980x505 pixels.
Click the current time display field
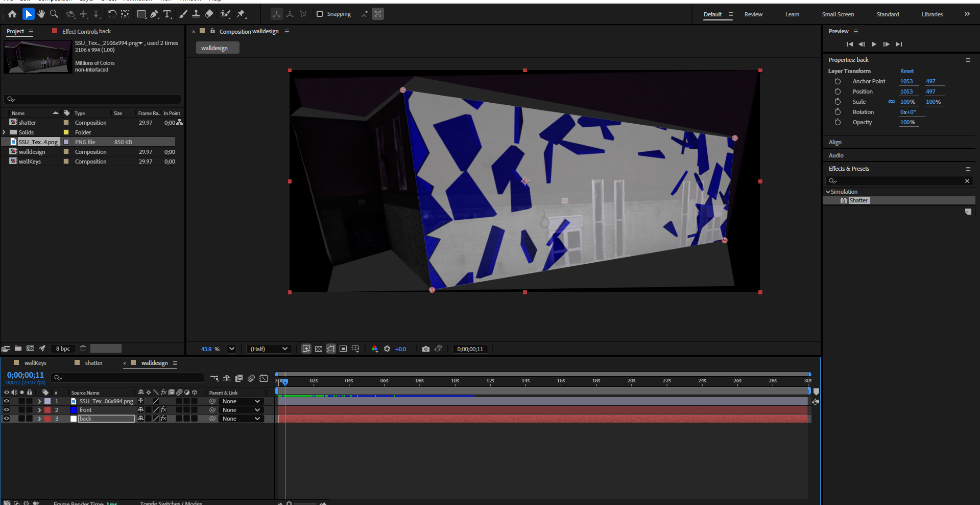pyautogui.click(x=26, y=375)
